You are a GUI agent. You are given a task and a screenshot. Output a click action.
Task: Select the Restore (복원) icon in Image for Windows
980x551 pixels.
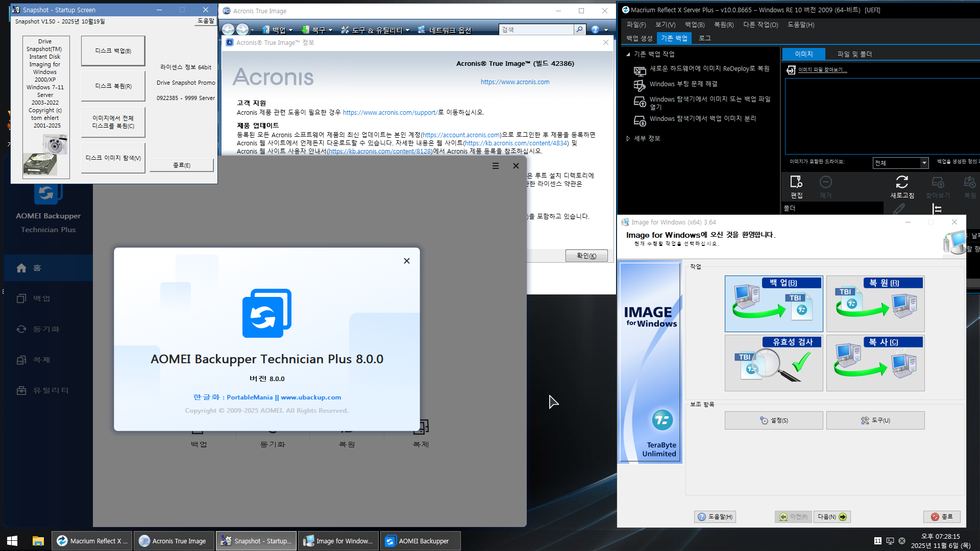click(875, 304)
